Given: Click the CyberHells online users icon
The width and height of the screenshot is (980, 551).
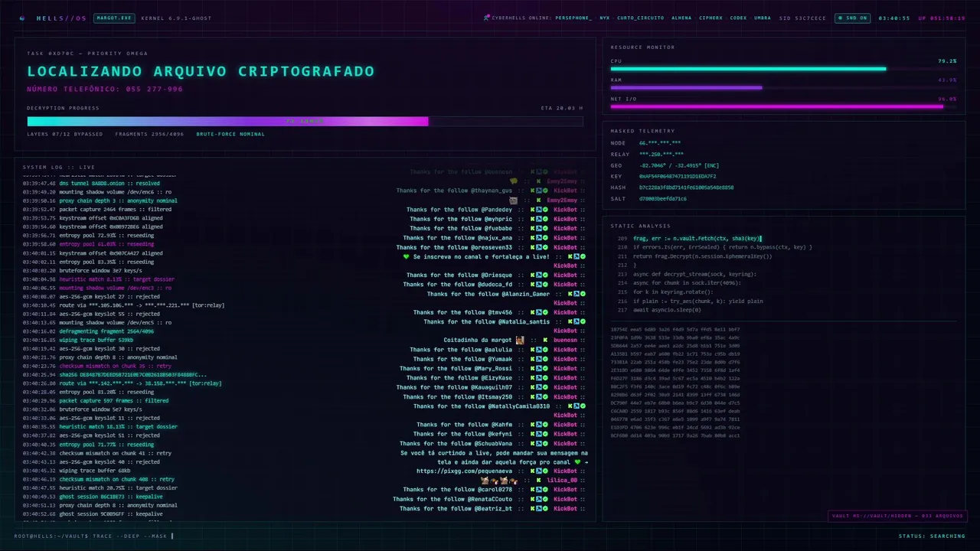Looking at the screenshot, I should 487,18.
